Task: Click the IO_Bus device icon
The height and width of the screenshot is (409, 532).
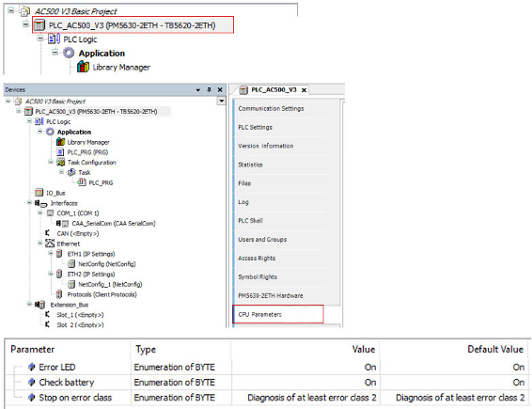Action: pyautogui.click(x=39, y=193)
